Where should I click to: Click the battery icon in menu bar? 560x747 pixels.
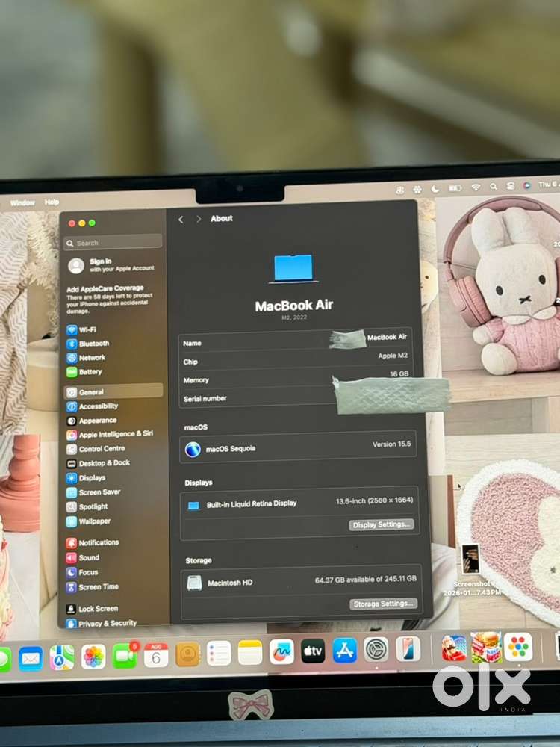[x=455, y=188]
